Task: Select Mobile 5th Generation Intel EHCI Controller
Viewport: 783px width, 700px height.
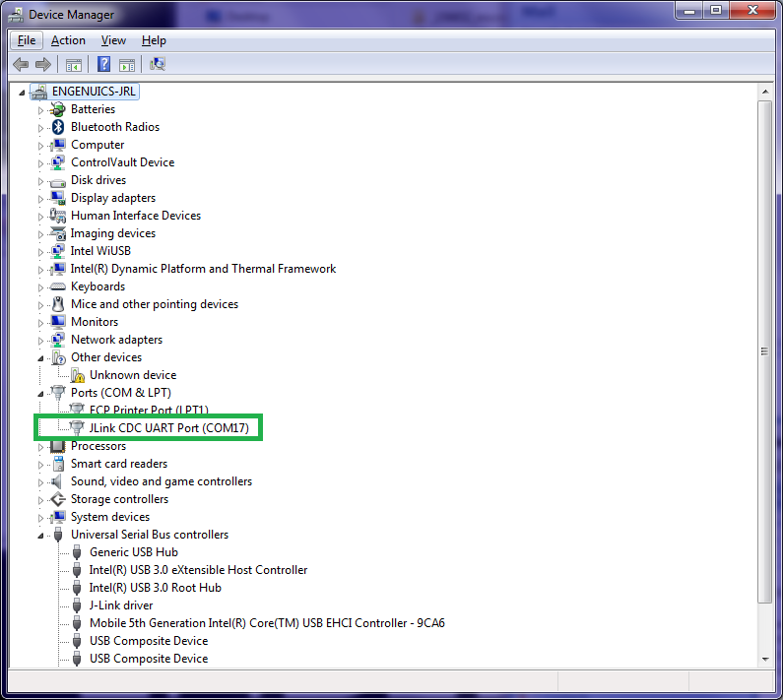Action: (x=267, y=623)
